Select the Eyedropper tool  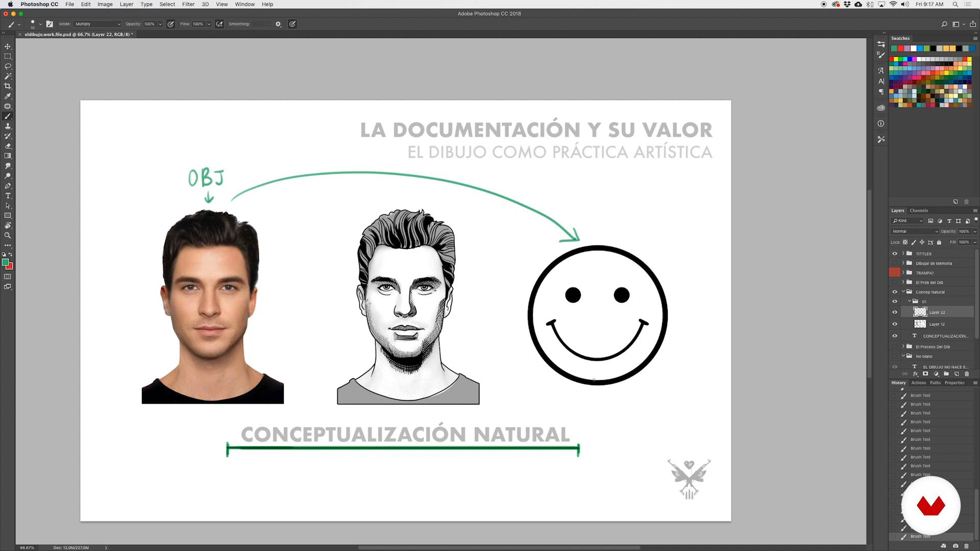point(8,96)
